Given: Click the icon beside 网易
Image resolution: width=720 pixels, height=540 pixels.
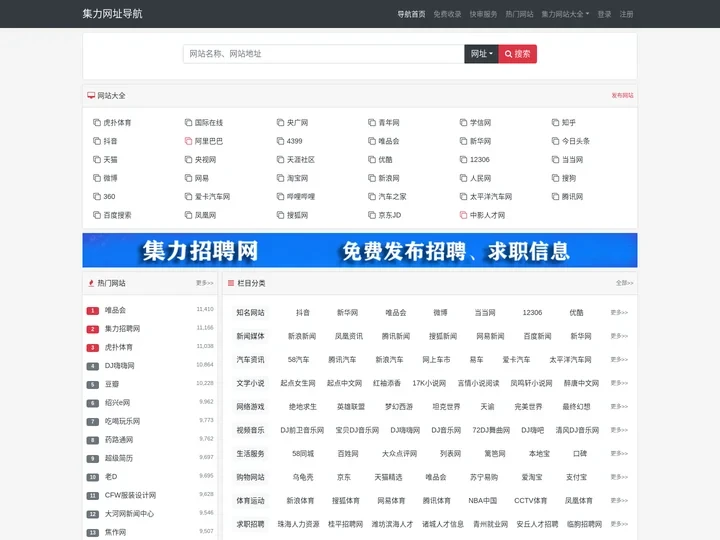Looking at the screenshot, I should [x=188, y=178].
